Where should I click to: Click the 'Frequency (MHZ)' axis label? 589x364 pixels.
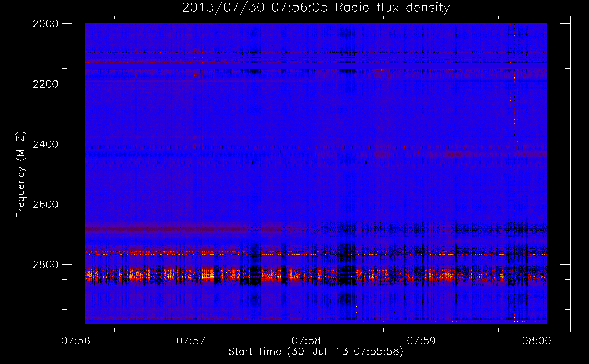21,175
